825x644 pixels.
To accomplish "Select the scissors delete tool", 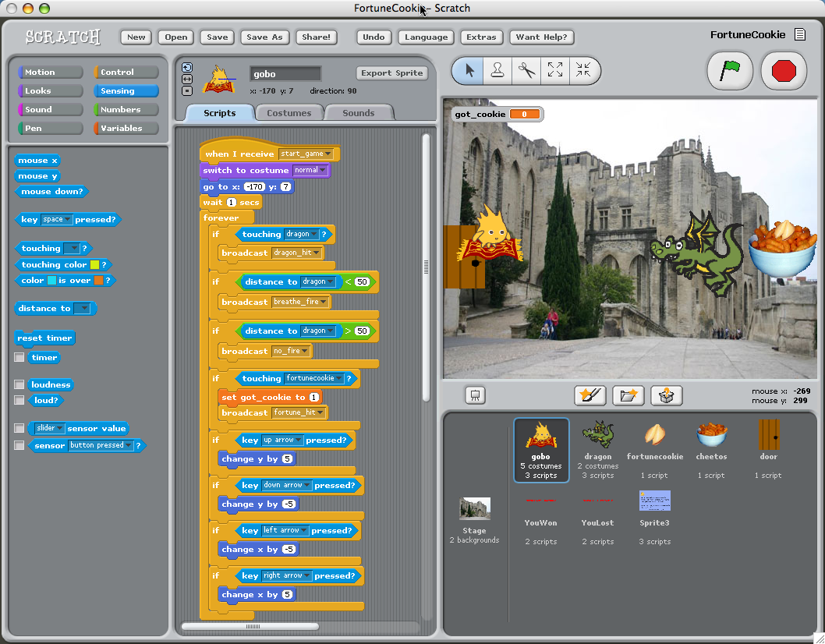I will 526,71.
